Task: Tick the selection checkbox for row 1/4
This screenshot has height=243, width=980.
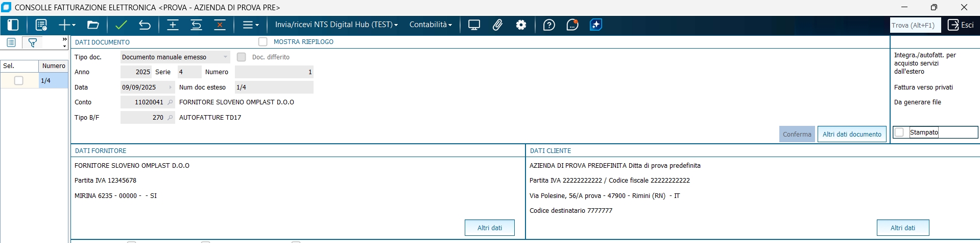Action: pos(19,80)
